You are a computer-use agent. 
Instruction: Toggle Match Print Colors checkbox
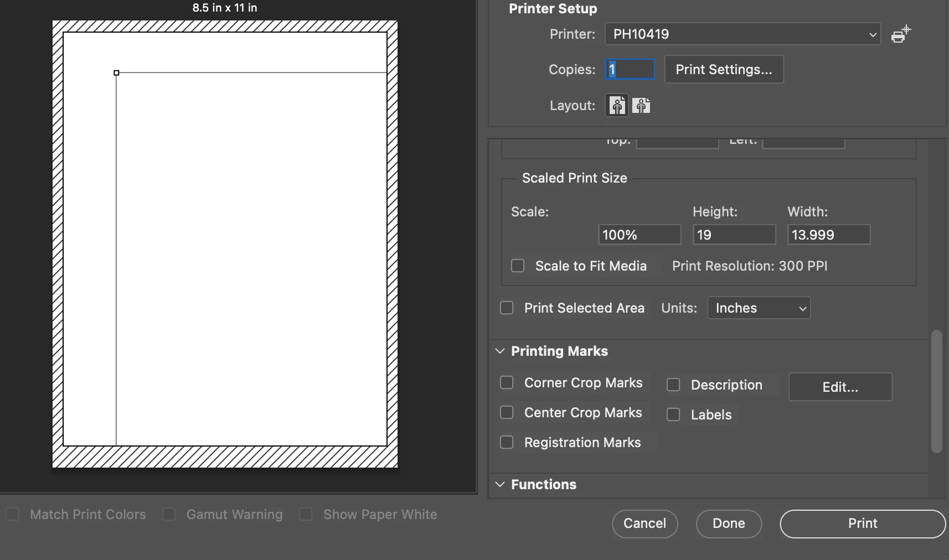tap(12, 515)
